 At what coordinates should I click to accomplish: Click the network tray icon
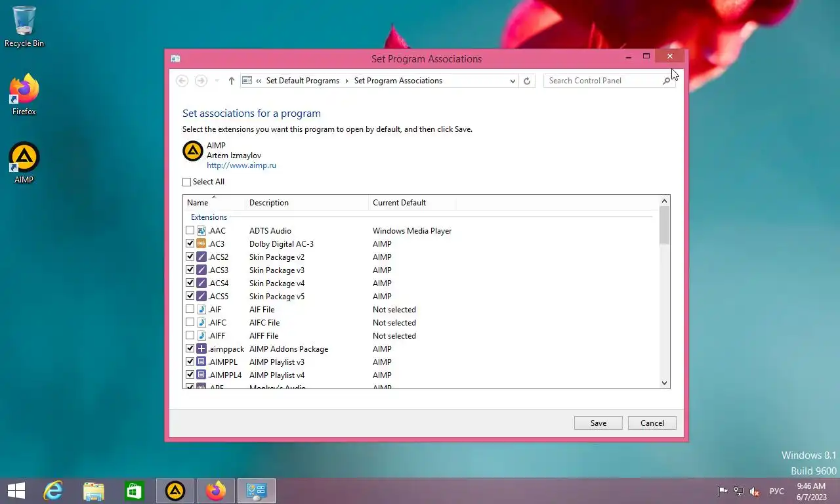pos(739,491)
